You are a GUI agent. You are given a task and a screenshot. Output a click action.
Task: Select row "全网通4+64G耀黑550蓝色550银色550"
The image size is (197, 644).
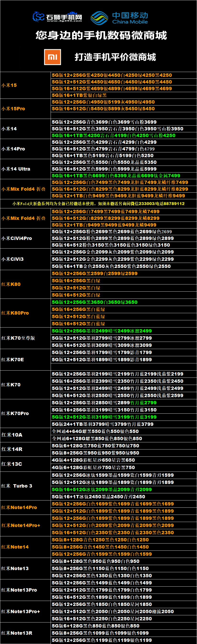click(x=124, y=432)
